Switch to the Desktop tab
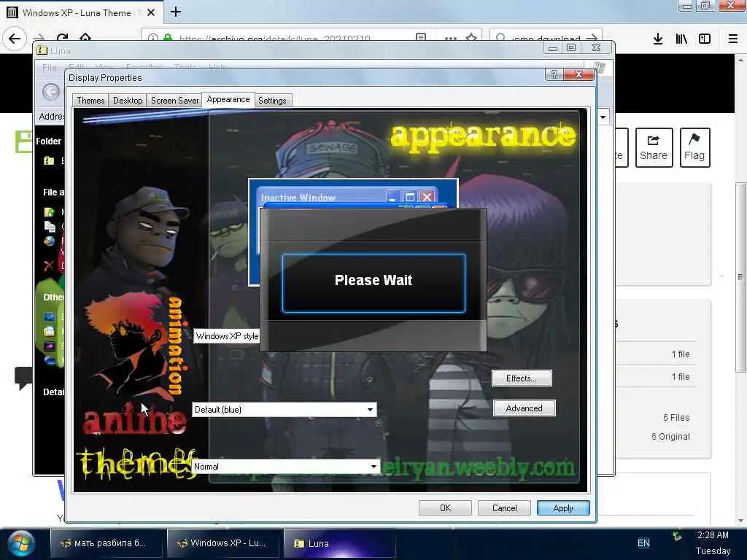 coord(128,101)
